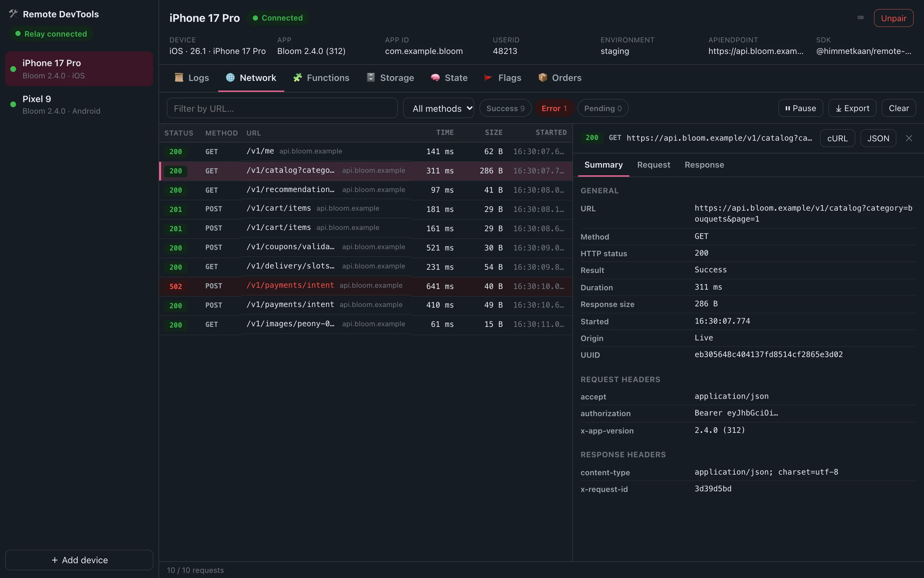The image size is (924, 578).
Task: Click the UUID value eb305648c404137fd8514cf2865e3d02
Action: [768, 355]
